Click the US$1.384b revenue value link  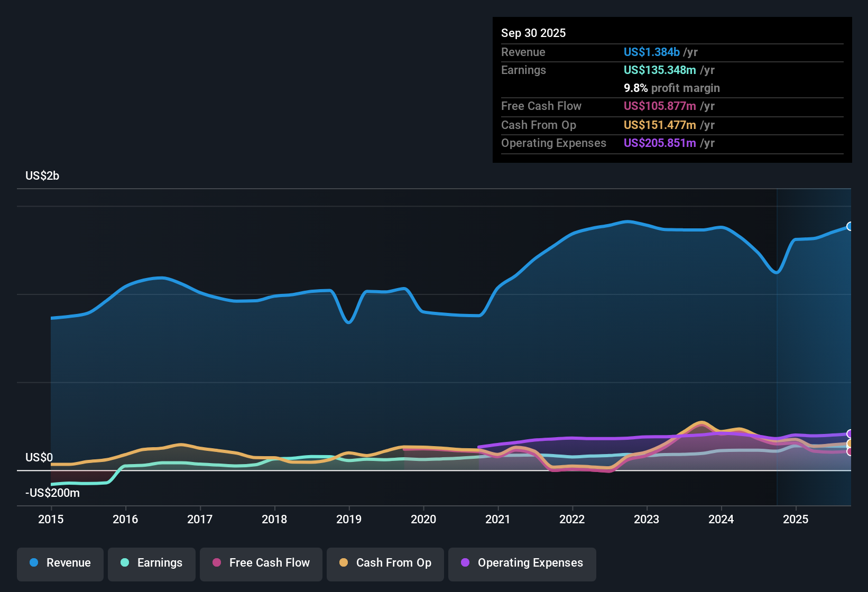pos(652,52)
